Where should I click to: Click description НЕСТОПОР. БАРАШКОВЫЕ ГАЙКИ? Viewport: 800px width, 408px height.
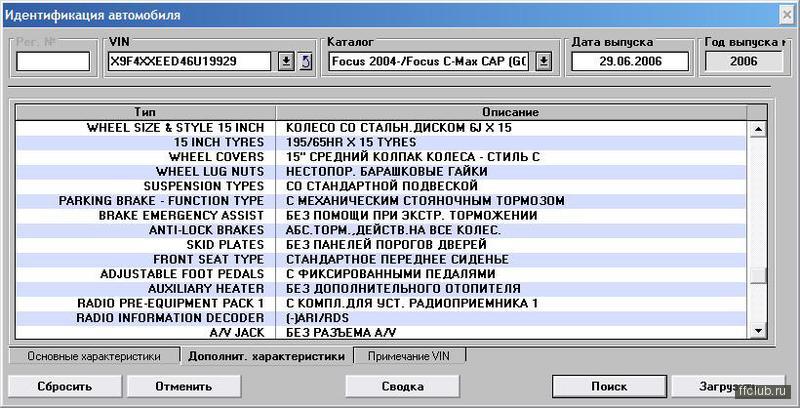tap(386, 172)
